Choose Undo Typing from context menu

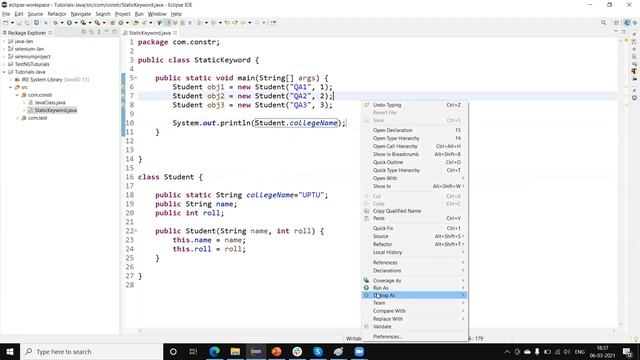(415, 105)
